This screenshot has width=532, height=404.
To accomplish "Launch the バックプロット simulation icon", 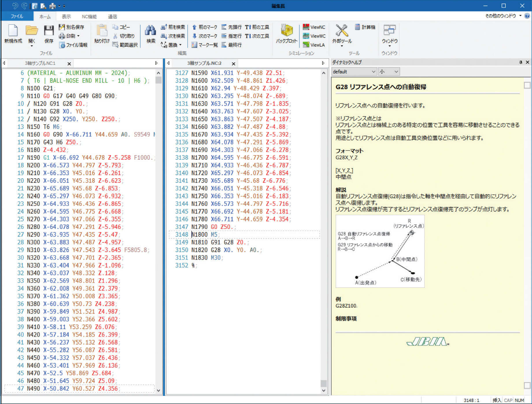I will pos(286,31).
